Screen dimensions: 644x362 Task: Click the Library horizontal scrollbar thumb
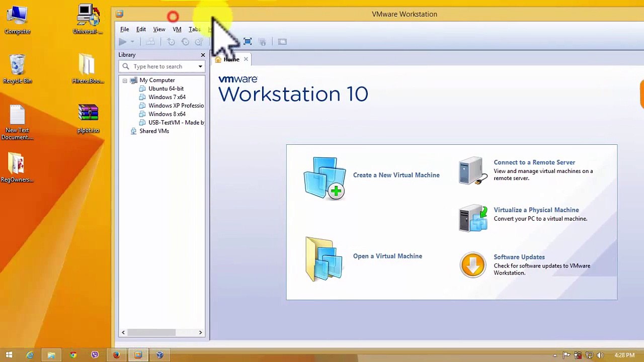[x=151, y=332]
